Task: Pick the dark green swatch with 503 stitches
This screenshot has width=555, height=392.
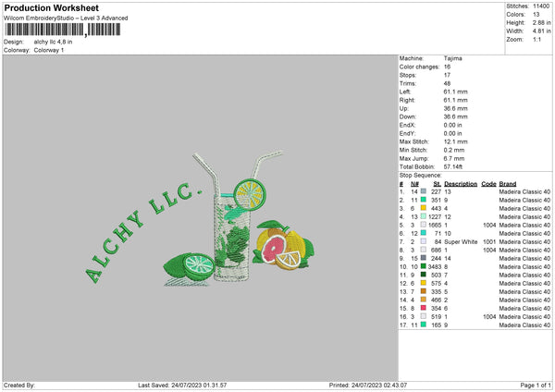Action: [x=424, y=275]
